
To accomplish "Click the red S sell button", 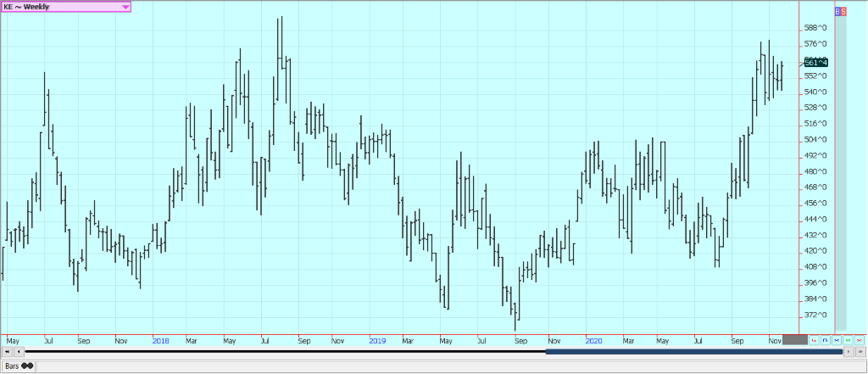I will 843,11.
